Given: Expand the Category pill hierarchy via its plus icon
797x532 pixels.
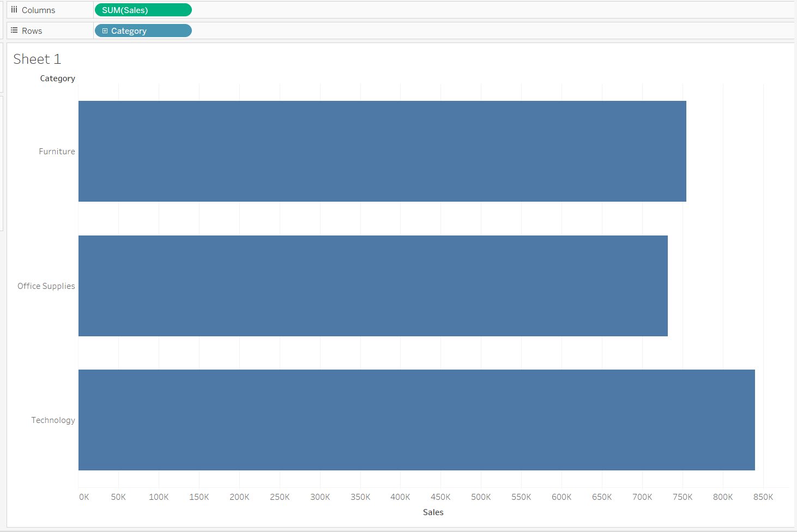Looking at the screenshot, I should (x=105, y=31).
